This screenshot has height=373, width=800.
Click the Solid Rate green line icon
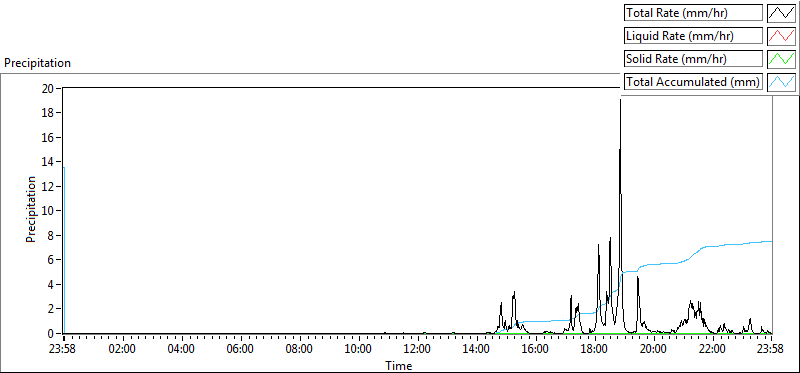[x=781, y=59]
